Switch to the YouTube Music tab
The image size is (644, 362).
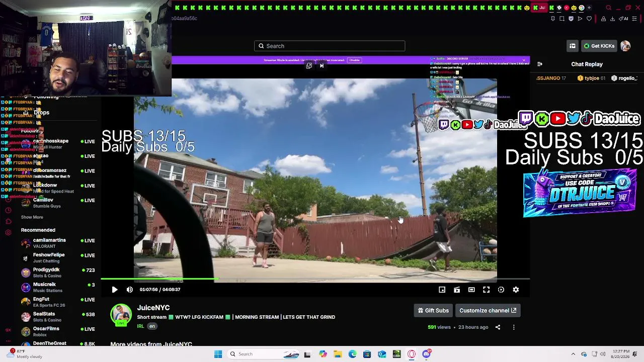click(567, 8)
